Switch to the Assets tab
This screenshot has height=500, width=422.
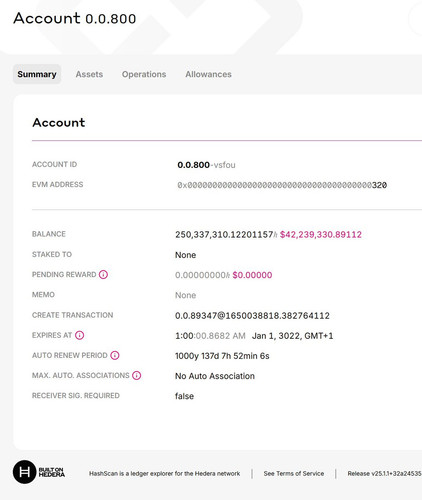click(x=89, y=74)
